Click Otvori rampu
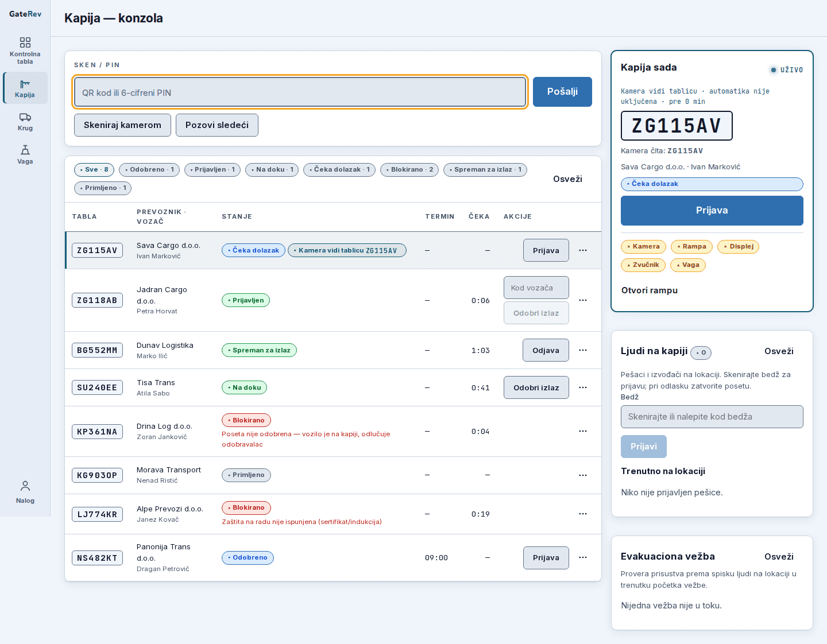 [650, 290]
